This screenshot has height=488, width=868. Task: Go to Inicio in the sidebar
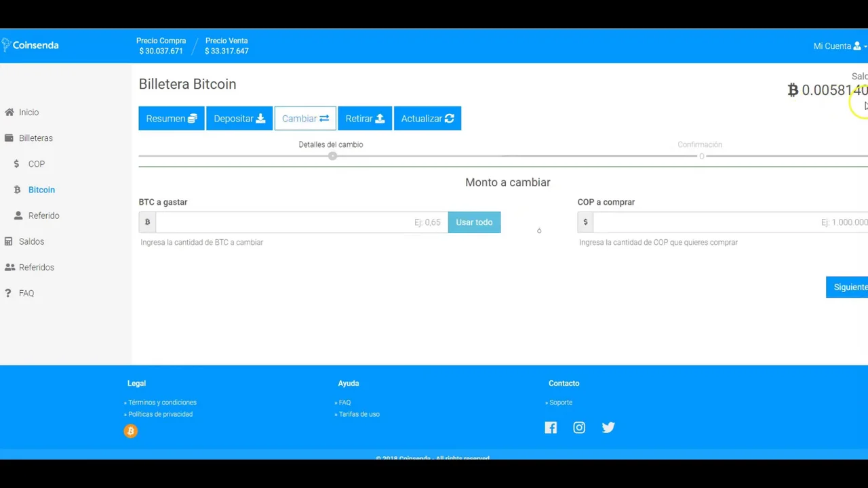(29, 113)
